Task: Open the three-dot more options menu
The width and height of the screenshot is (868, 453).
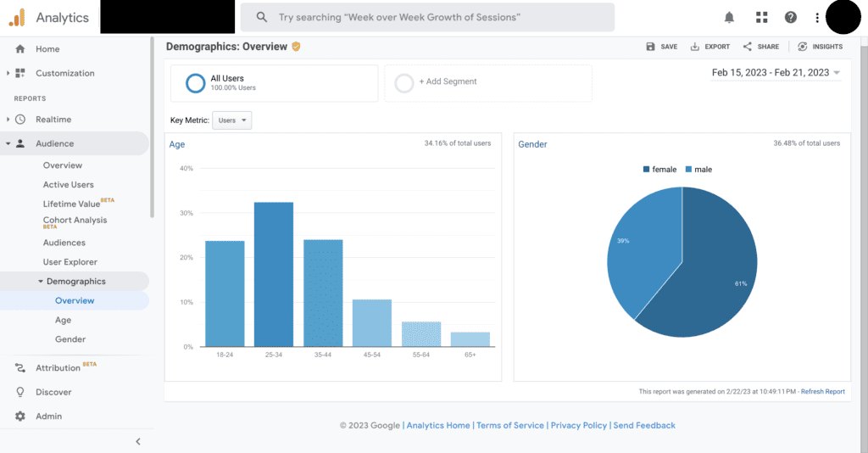Action: tap(817, 18)
